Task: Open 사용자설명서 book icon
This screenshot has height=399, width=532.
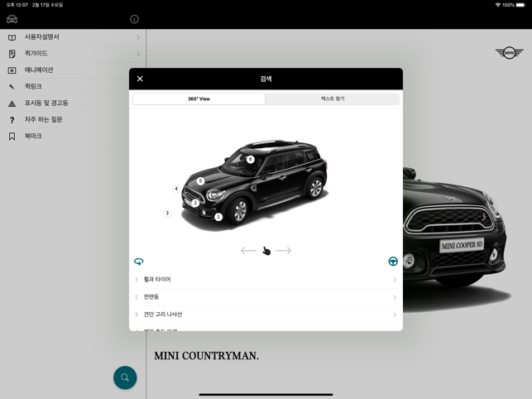Action: (x=12, y=37)
